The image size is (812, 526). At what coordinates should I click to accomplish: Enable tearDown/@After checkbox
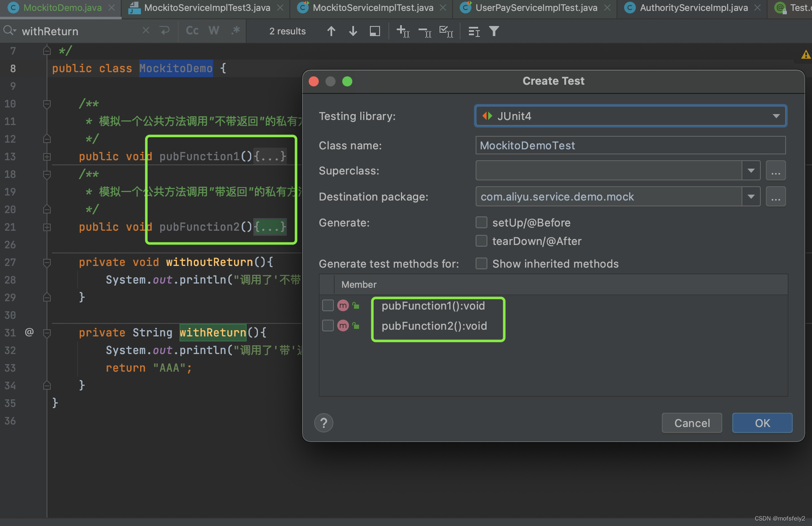click(481, 241)
